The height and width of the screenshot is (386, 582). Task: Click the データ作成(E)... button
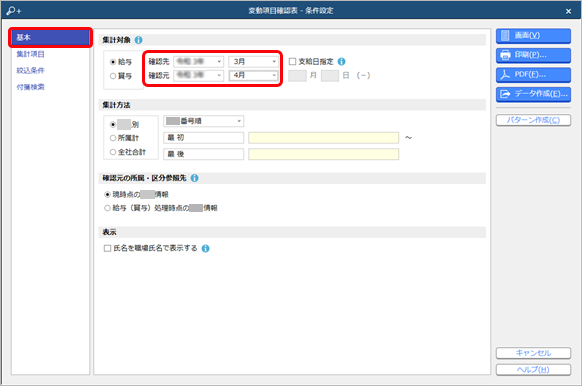pos(533,94)
